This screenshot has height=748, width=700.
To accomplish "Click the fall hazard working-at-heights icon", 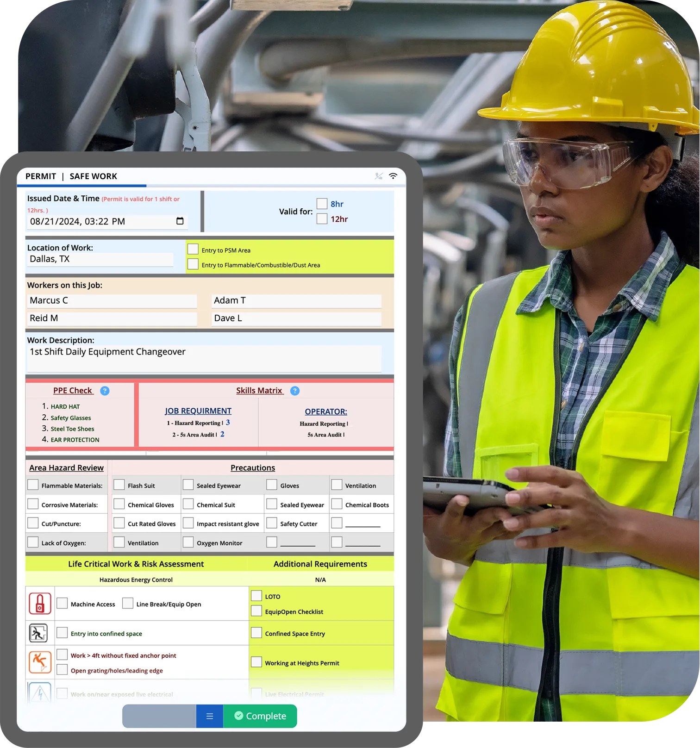I will pos(40,662).
